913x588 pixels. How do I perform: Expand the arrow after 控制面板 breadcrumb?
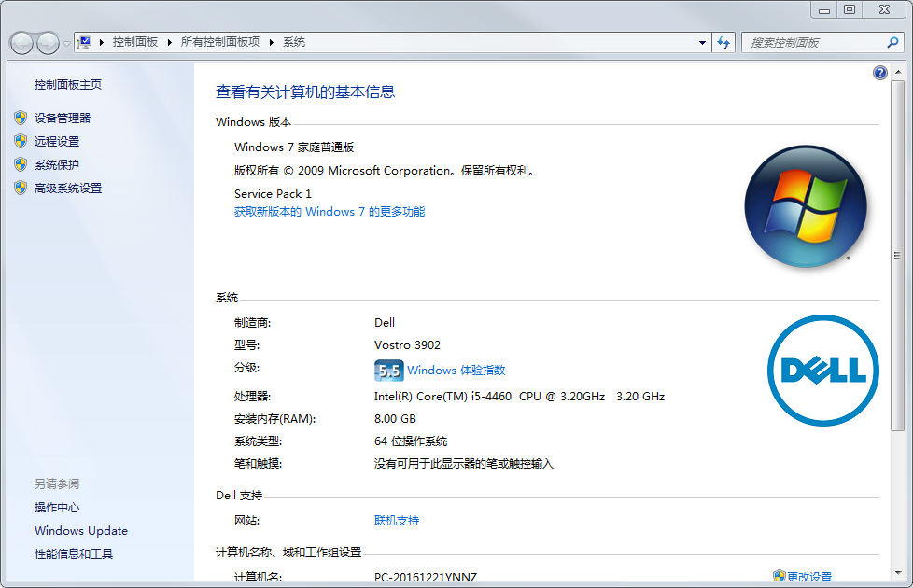pyautogui.click(x=170, y=42)
